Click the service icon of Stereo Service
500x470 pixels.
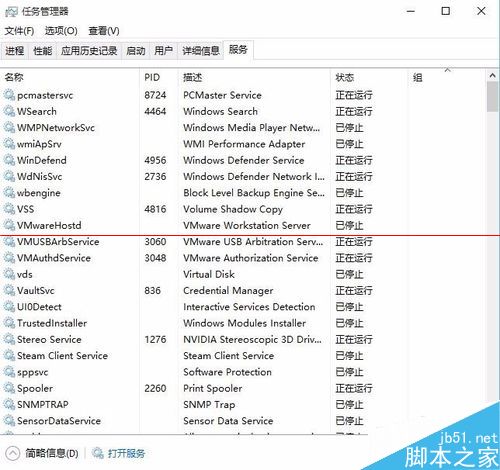tap(9, 340)
